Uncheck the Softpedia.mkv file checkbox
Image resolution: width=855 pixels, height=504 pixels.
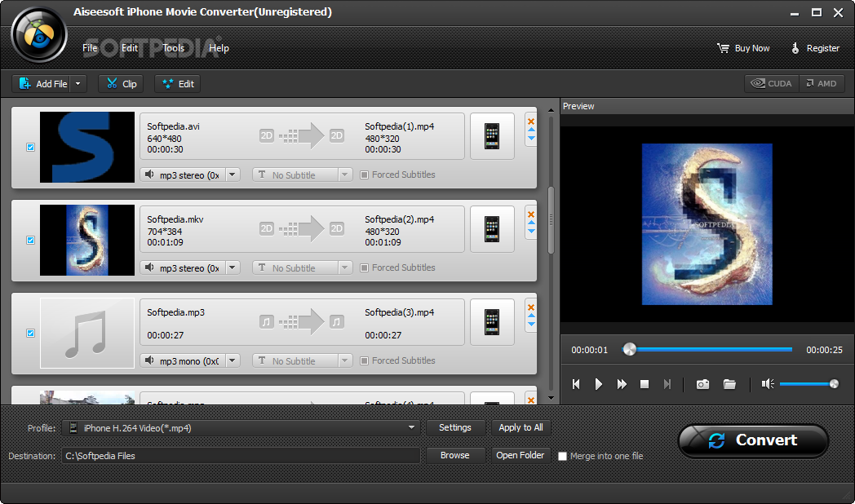point(30,241)
